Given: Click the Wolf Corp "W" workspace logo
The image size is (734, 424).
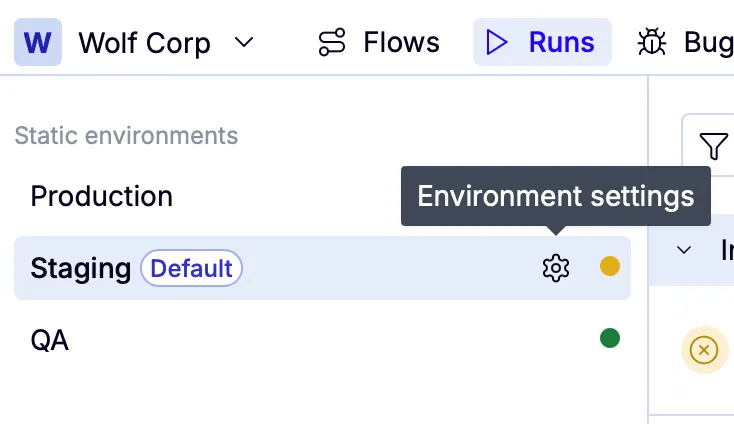Looking at the screenshot, I should (x=38, y=43).
